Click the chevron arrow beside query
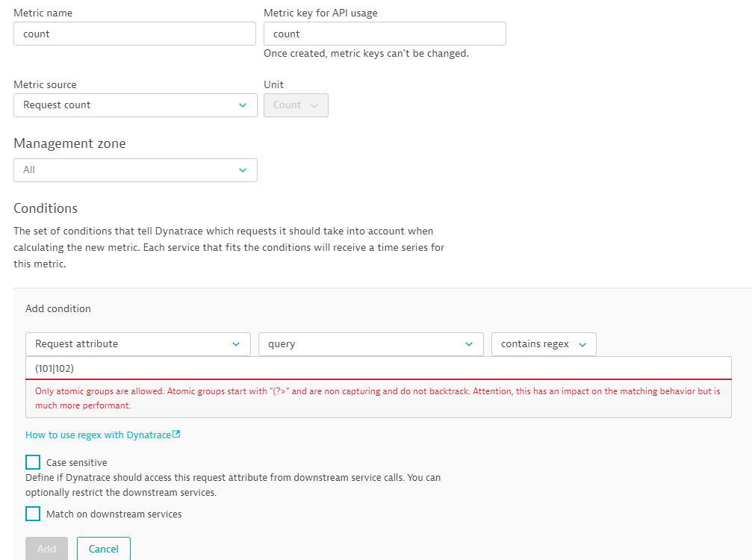Screen dimensions: 752x560 pyautogui.click(x=469, y=344)
